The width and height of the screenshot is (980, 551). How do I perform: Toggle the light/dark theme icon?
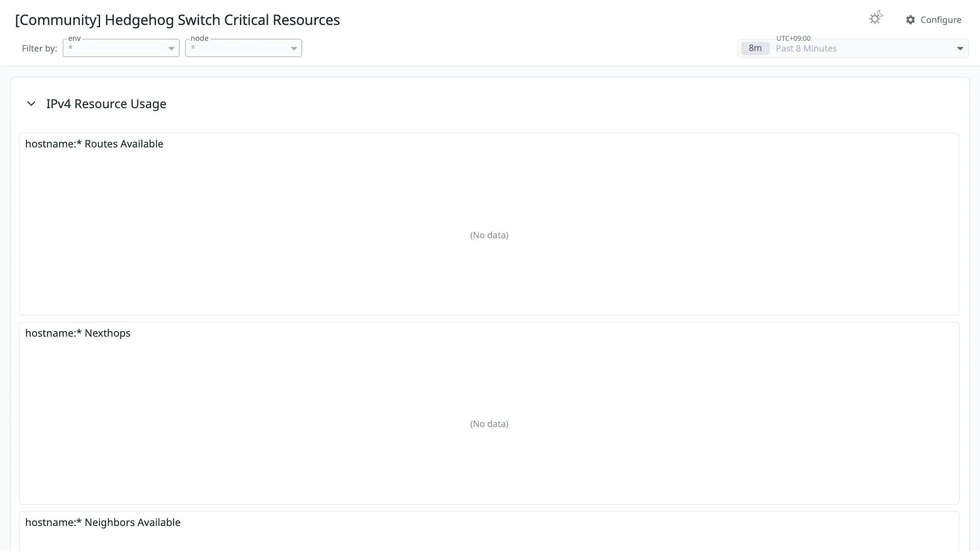pyautogui.click(x=876, y=18)
